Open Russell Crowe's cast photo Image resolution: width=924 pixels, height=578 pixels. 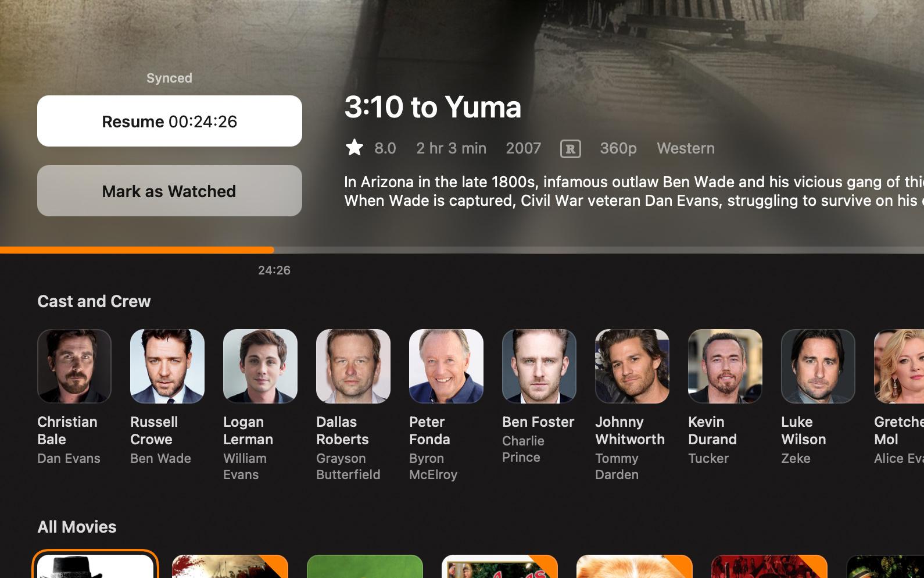pyautogui.click(x=167, y=366)
